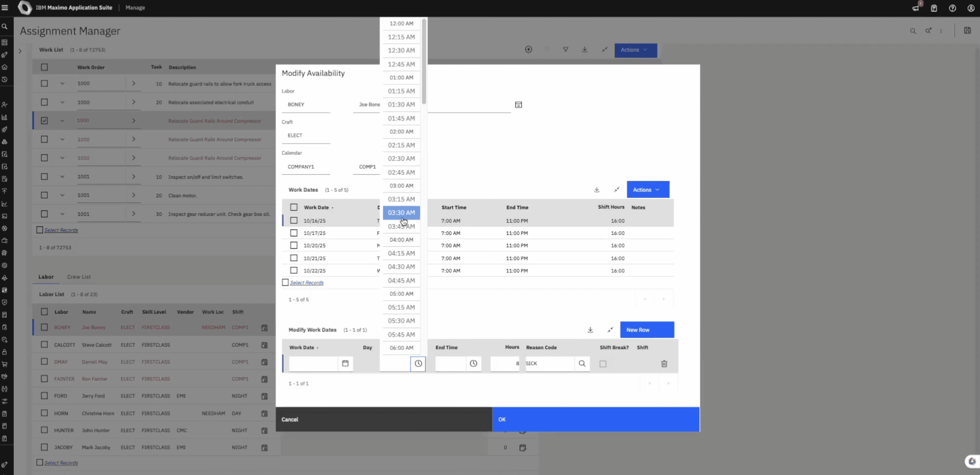Click the Modify Work Dates download icon
Screen dimensions: 980x475
coord(590,330)
